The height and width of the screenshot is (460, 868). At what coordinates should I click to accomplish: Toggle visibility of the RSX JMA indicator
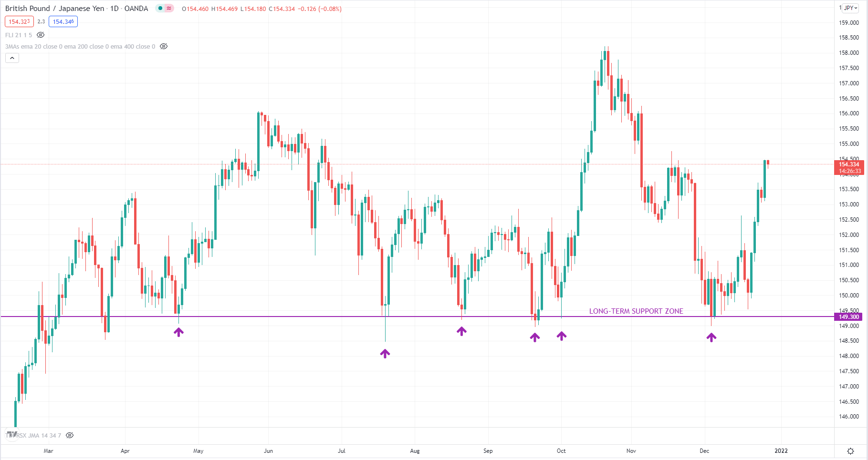(x=70, y=435)
